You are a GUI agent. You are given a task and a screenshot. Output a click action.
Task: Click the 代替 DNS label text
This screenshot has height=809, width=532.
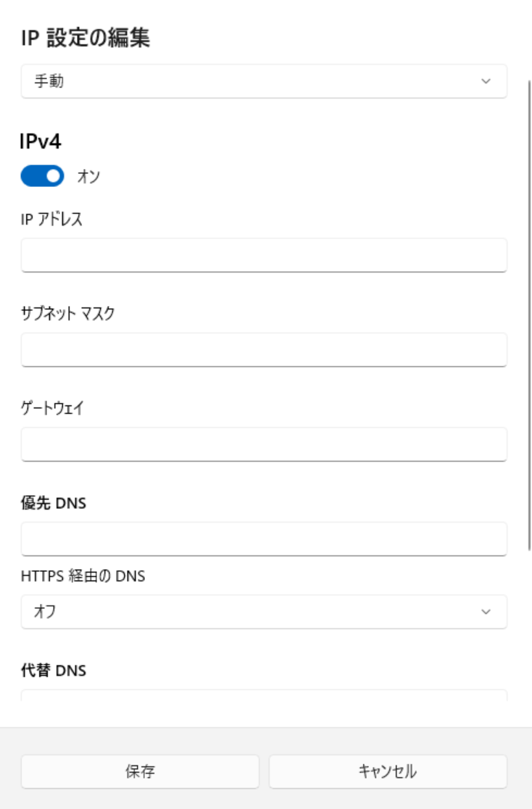tap(54, 671)
